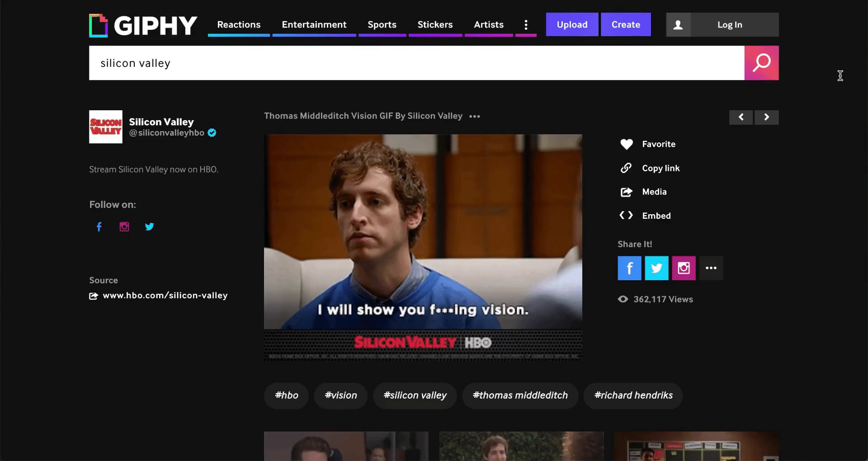Favorite this GIF with the heart

point(627,144)
